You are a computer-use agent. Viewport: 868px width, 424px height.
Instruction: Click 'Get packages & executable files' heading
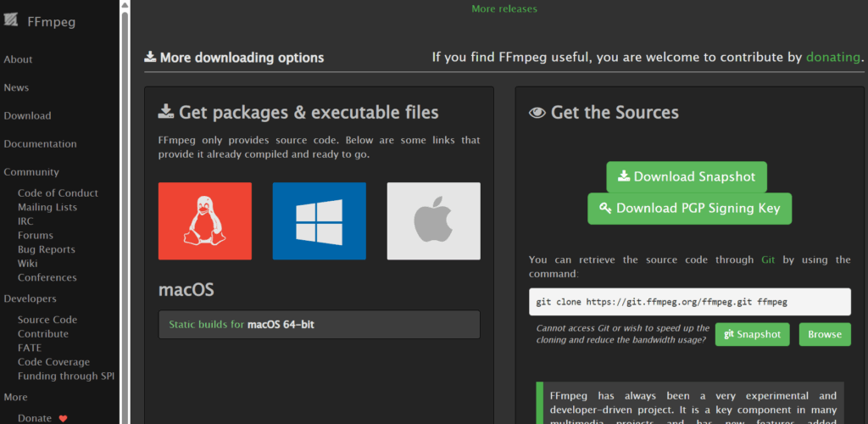pos(298,113)
